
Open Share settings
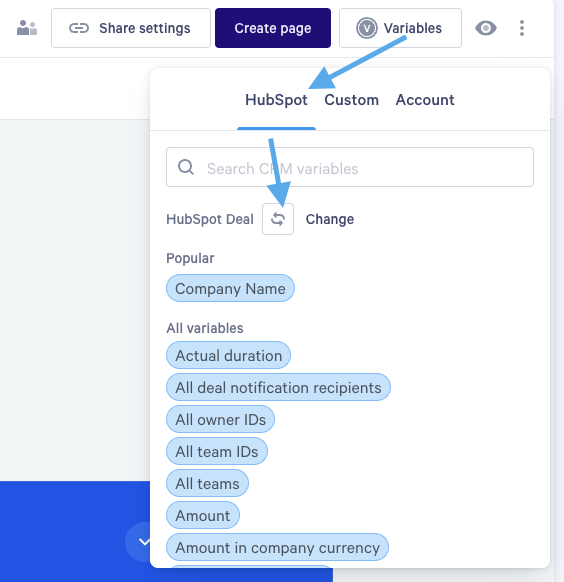tap(131, 28)
